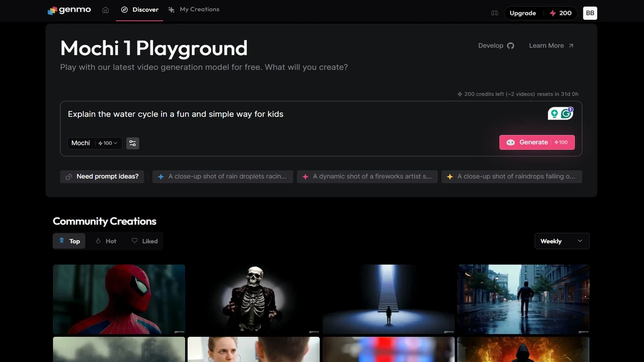
Task: Expand the Weekly time range dropdown
Action: point(562,241)
